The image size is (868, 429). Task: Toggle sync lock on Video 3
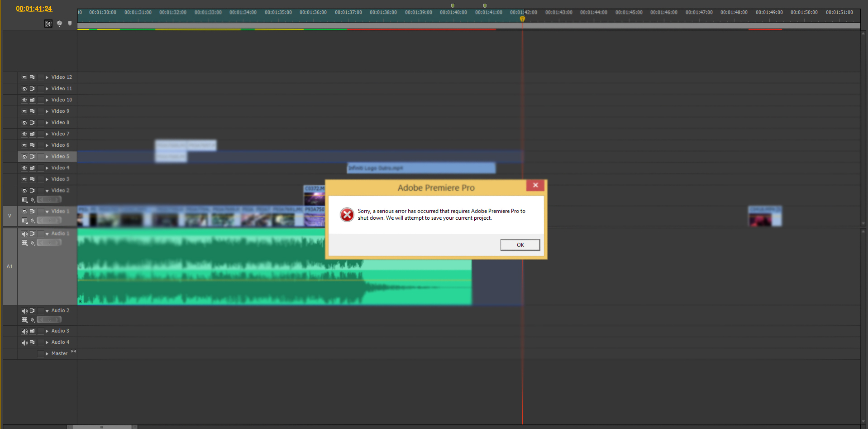click(32, 179)
